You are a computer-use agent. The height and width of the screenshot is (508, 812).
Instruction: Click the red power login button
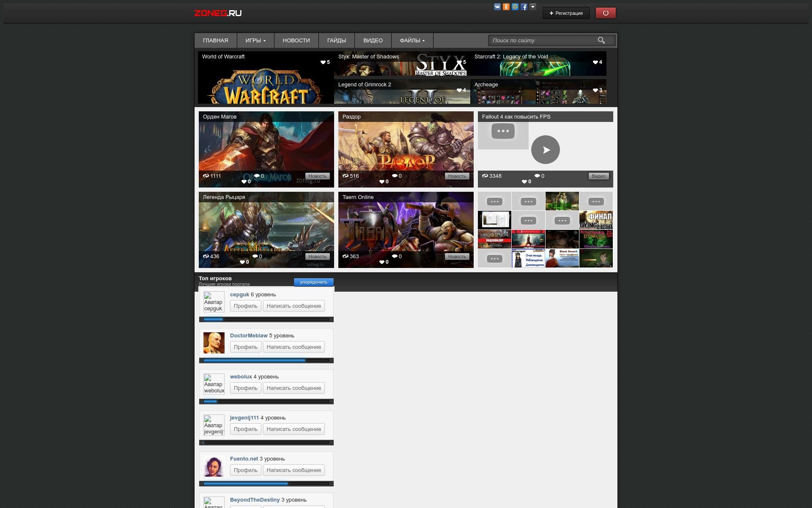606,13
